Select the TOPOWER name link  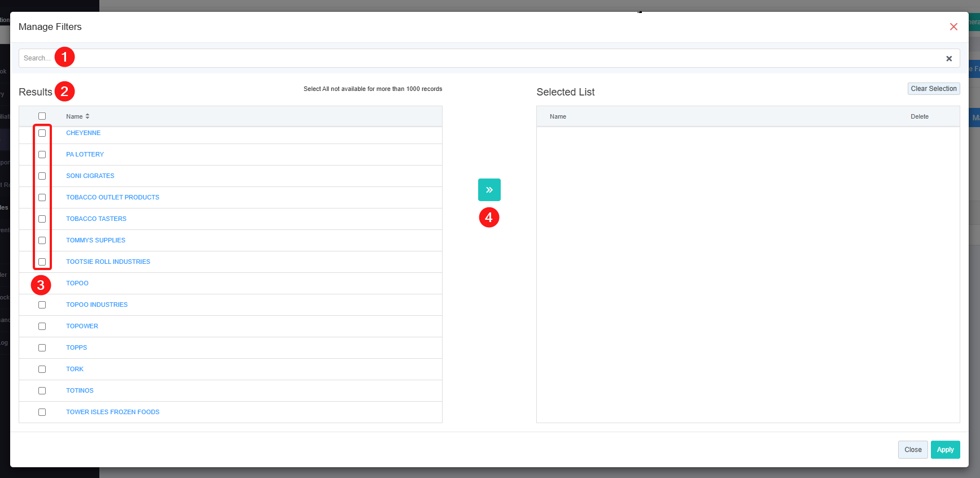tap(82, 327)
